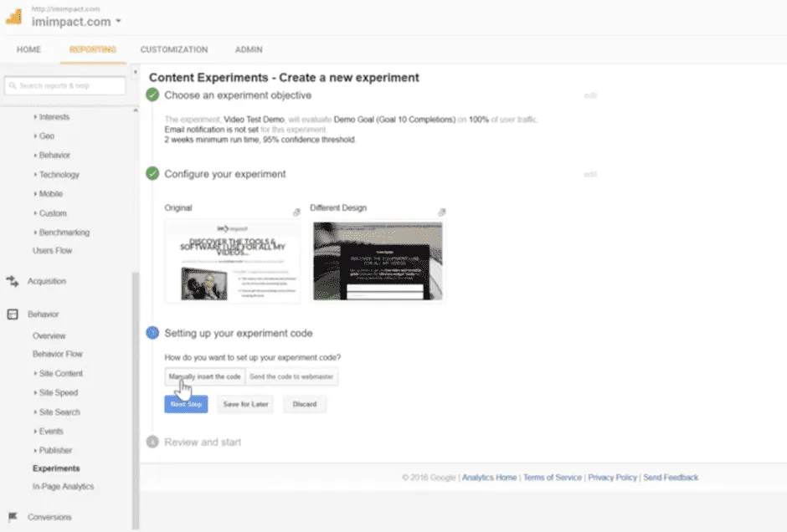Click the blue step 3 circle icon
The height and width of the screenshot is (532, 787).
pos(152,333)
